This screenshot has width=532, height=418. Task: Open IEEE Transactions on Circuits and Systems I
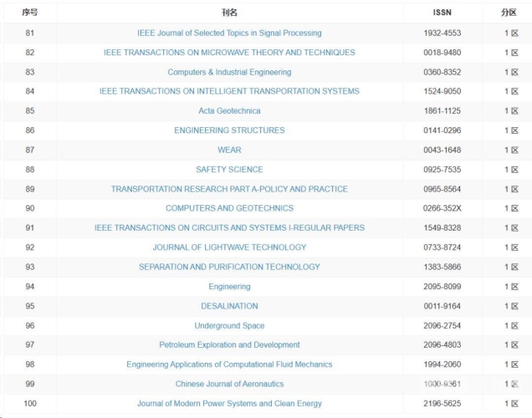point(229,227)
